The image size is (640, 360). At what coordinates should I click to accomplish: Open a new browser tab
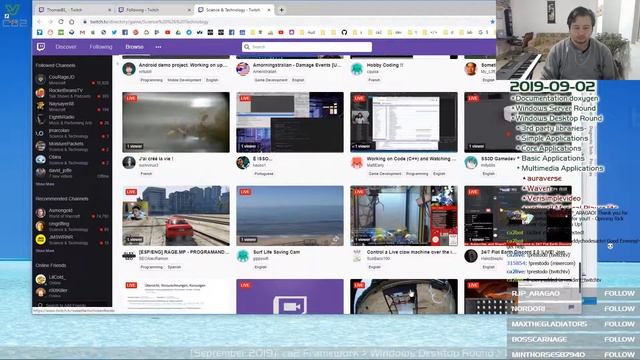pos(281,10)
